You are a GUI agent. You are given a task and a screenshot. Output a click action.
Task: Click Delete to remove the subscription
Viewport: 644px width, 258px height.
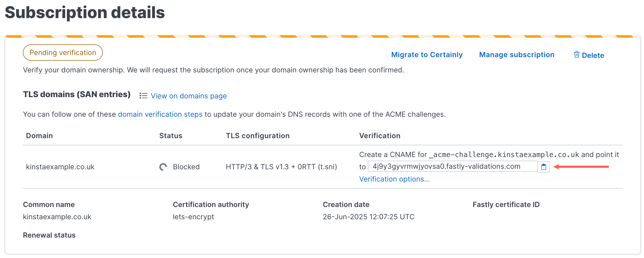pyautogui.click(x=593, y=55)
